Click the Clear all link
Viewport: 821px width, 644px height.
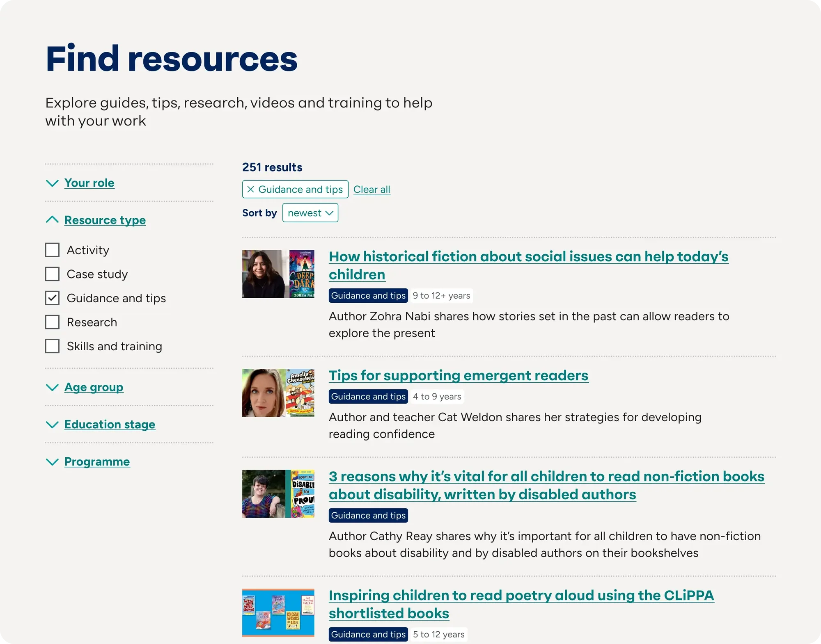click(x=372, y=190)
